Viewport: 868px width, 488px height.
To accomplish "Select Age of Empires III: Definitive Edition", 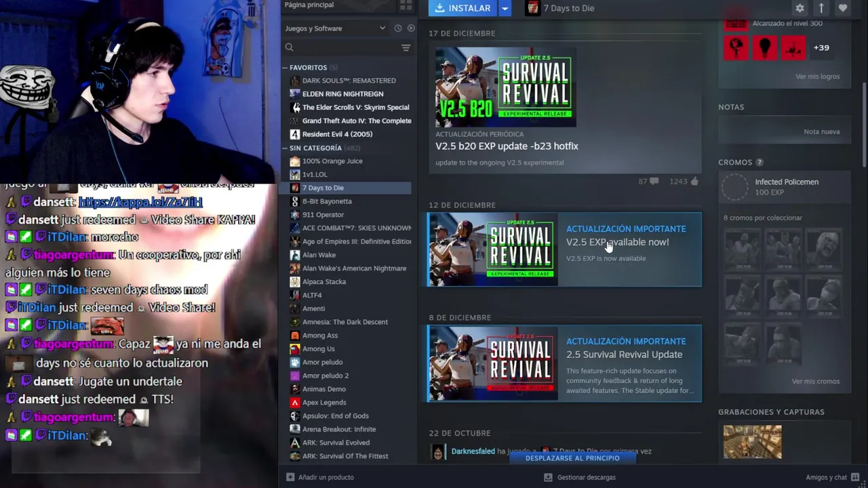I will pos(357,241).
